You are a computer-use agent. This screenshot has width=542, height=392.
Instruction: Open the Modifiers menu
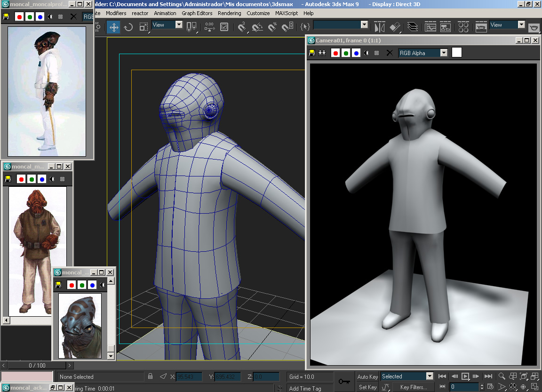(116, 13)
